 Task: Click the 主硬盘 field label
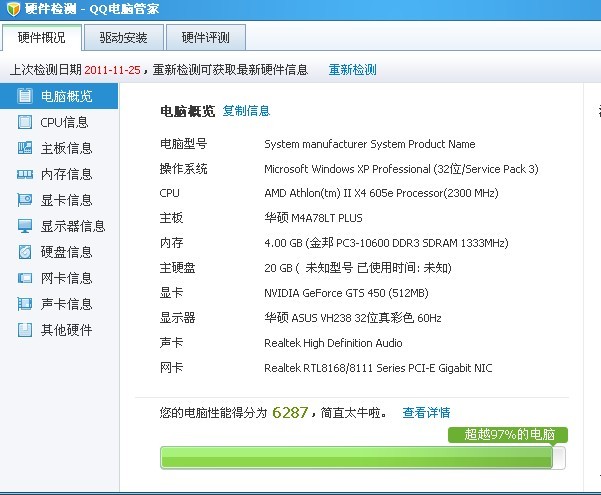coord(177,268)
